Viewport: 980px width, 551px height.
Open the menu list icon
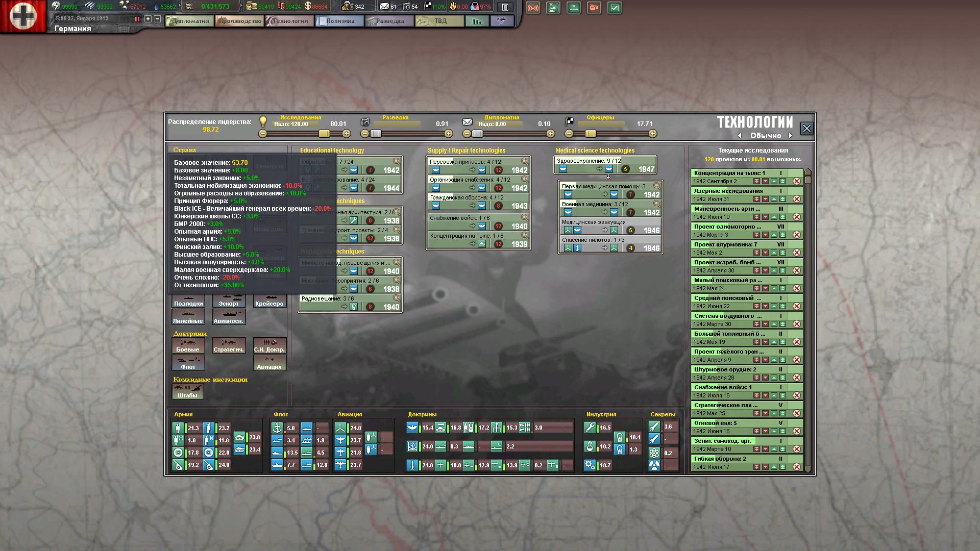pyautogui.click(x=505, y=7)
